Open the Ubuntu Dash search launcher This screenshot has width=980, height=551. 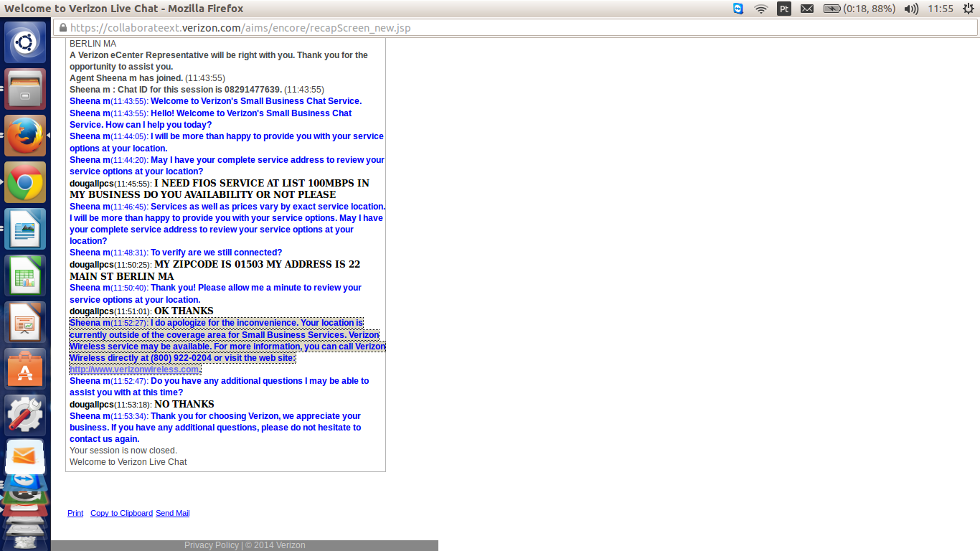pyautogui.click(x=25, y=42)
